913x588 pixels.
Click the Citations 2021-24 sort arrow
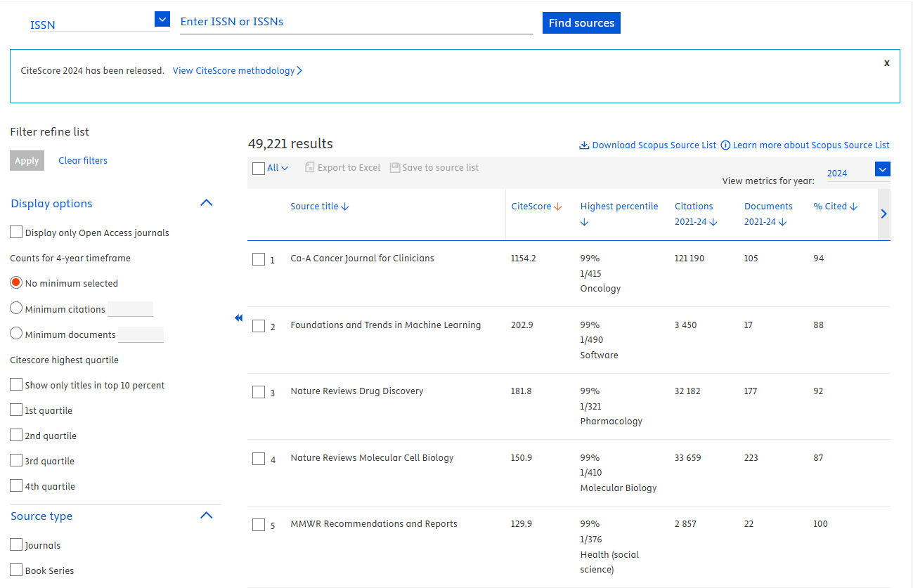(x=715, y=221)
